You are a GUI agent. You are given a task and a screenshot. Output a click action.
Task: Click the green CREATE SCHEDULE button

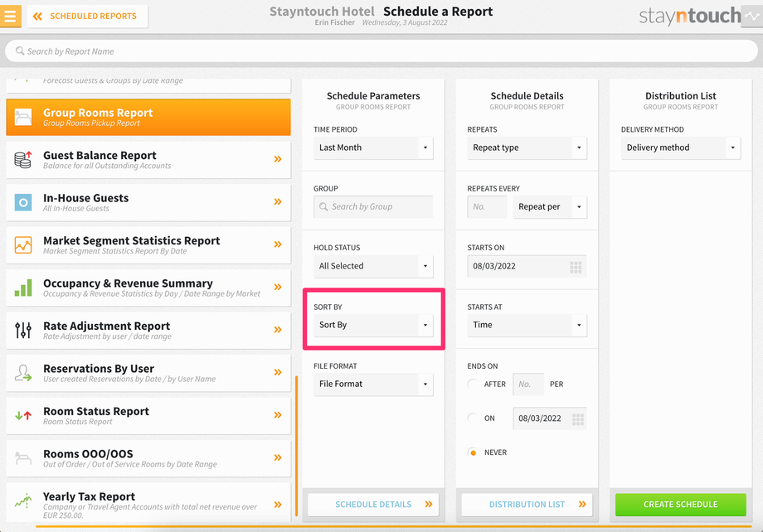(681, 505)
